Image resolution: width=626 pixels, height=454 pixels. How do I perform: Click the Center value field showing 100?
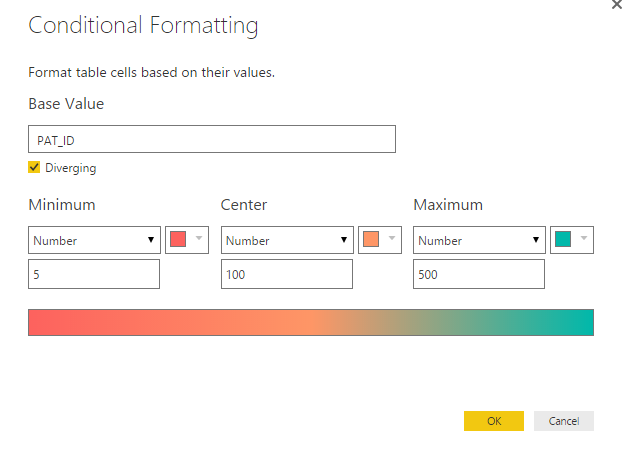pos(287,274)
